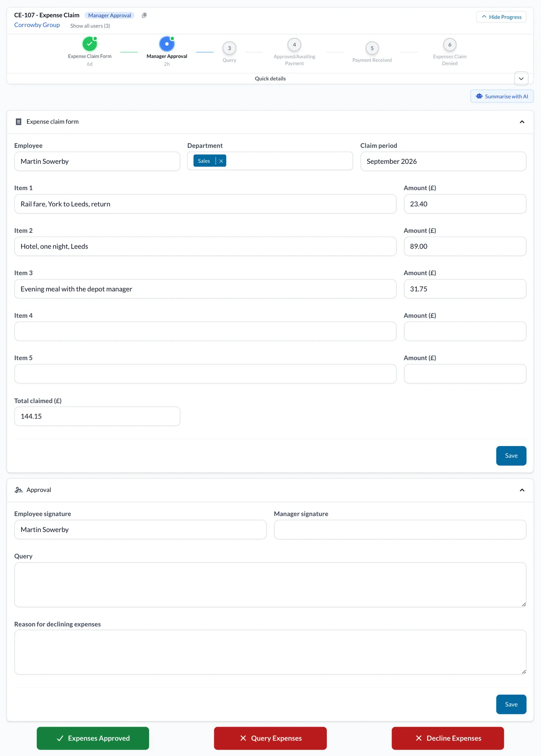
Task: Click the Quick details label
Action: pyautogui.click(x=270, y=78)
